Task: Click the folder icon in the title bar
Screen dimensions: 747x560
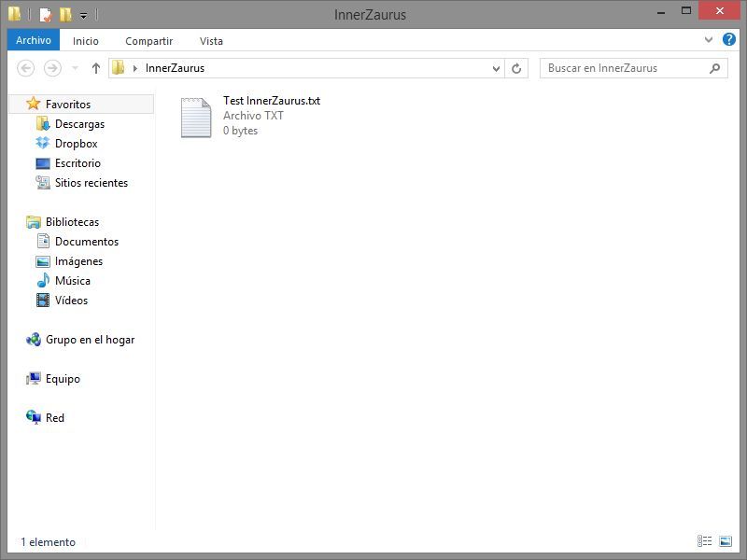Action: [x=15, y=14]
